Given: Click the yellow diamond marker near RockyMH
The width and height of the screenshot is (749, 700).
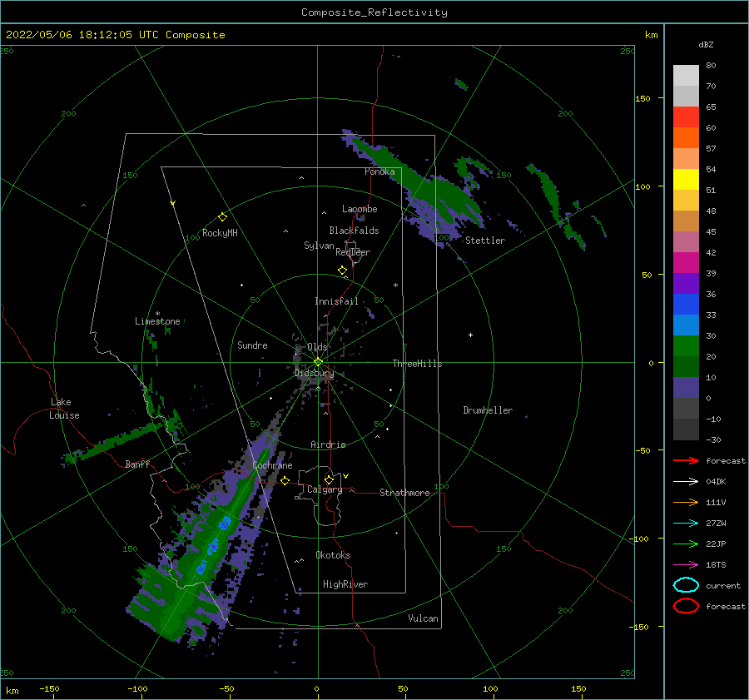Looking at the screenshot, I should [222, 217].
